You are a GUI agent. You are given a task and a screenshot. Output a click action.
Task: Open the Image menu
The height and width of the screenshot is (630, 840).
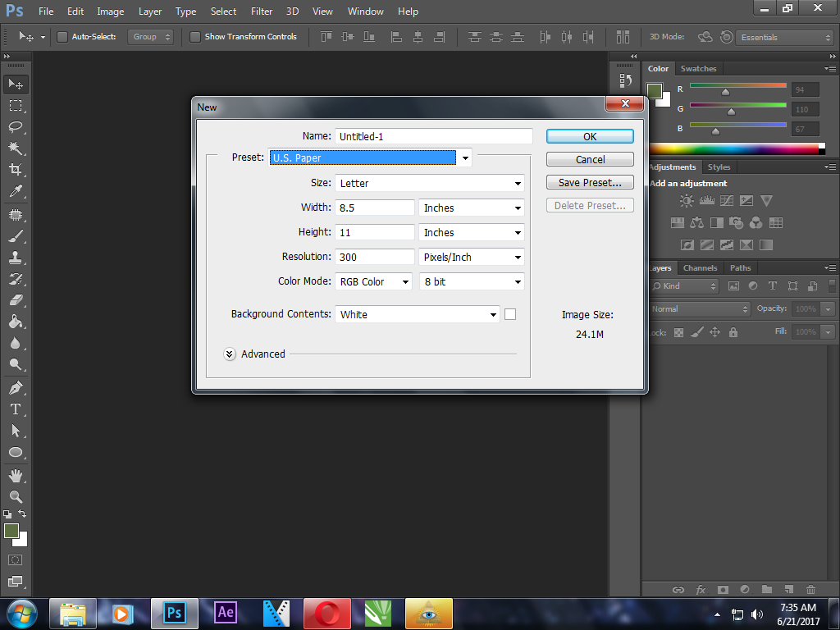[x=111, y=11]
